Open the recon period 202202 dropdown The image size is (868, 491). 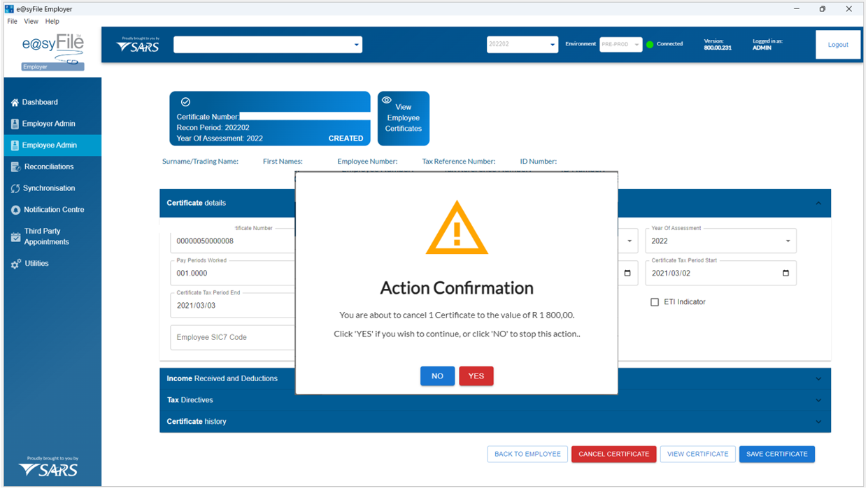552,45
